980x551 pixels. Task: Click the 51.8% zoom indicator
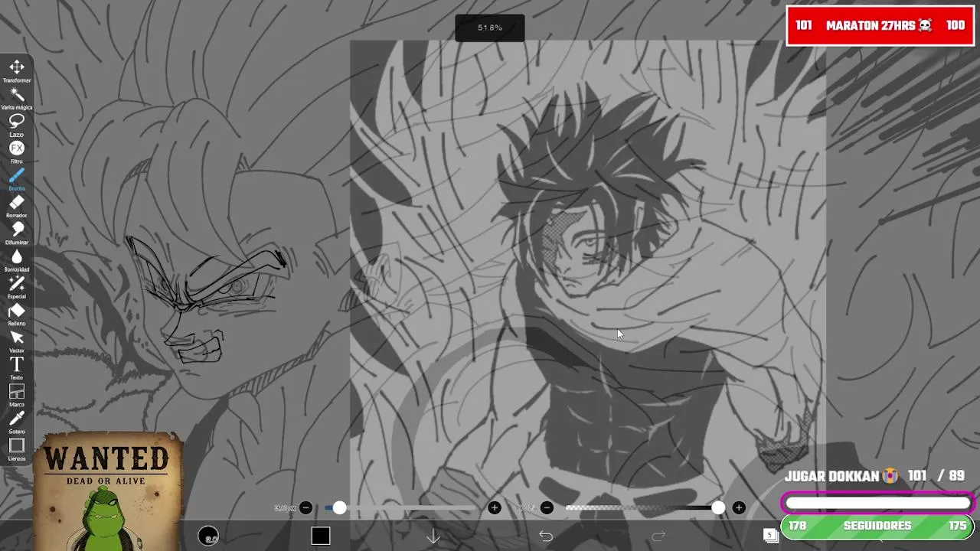(x=490, y=28)
